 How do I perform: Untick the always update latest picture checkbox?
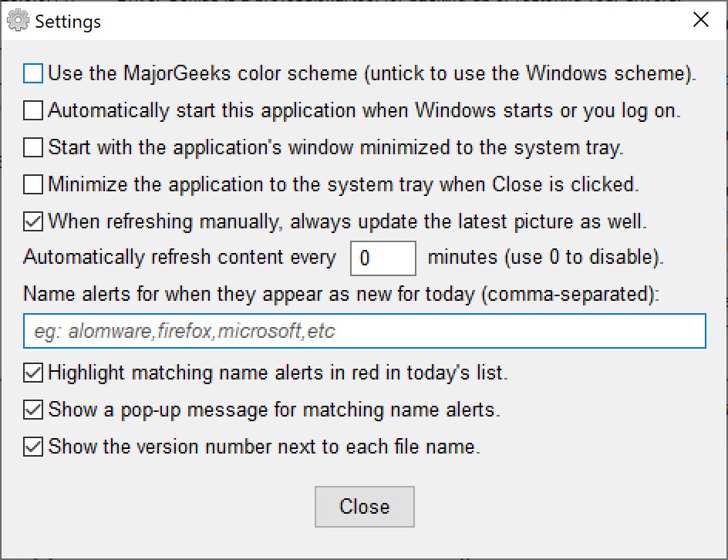tap(33, 222)
